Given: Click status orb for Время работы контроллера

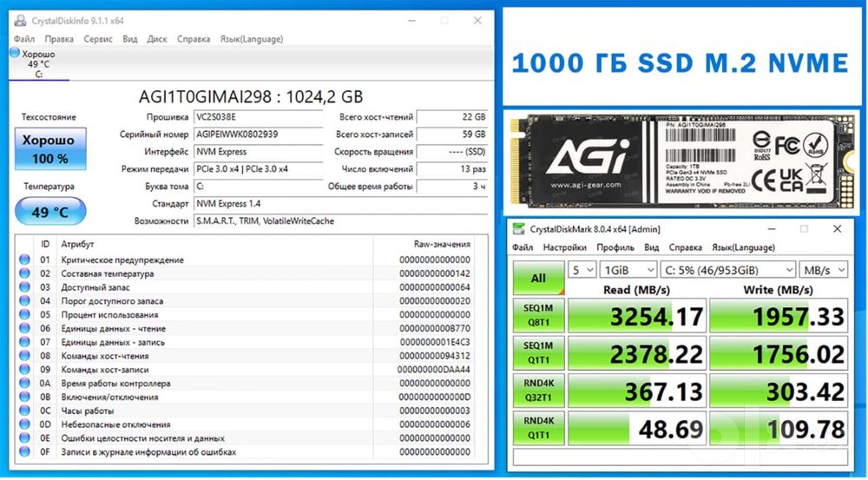Looking at the screenshot, I should 24,383.
